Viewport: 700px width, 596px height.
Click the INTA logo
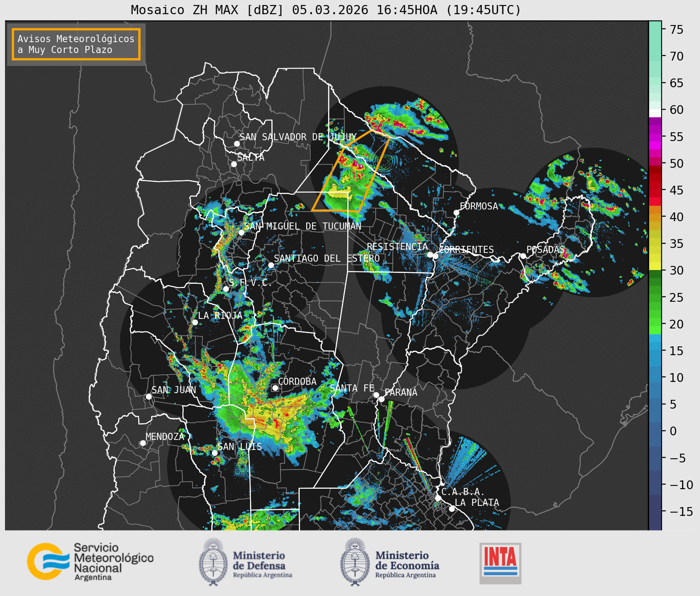click(x=500, y=563)
